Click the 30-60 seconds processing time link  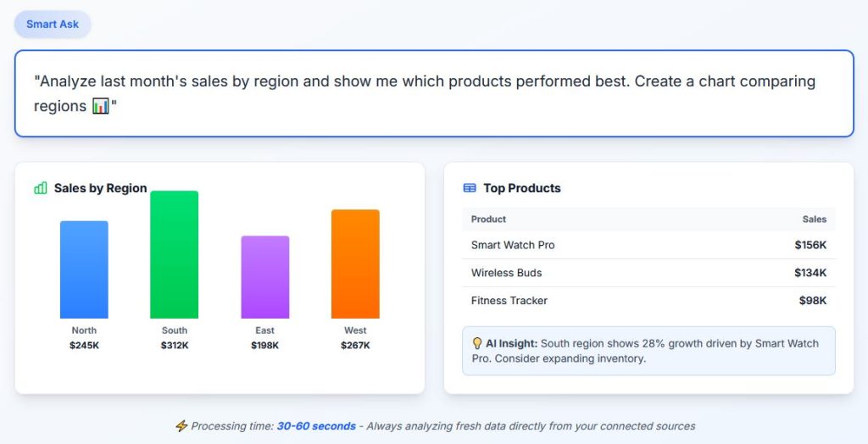point(316,426)
